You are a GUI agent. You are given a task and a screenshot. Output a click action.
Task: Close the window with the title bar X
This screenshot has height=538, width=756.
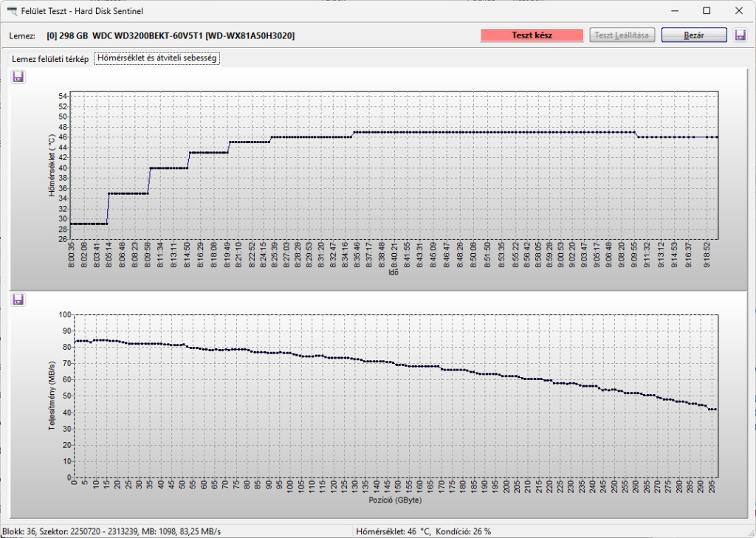pos(740,11)
